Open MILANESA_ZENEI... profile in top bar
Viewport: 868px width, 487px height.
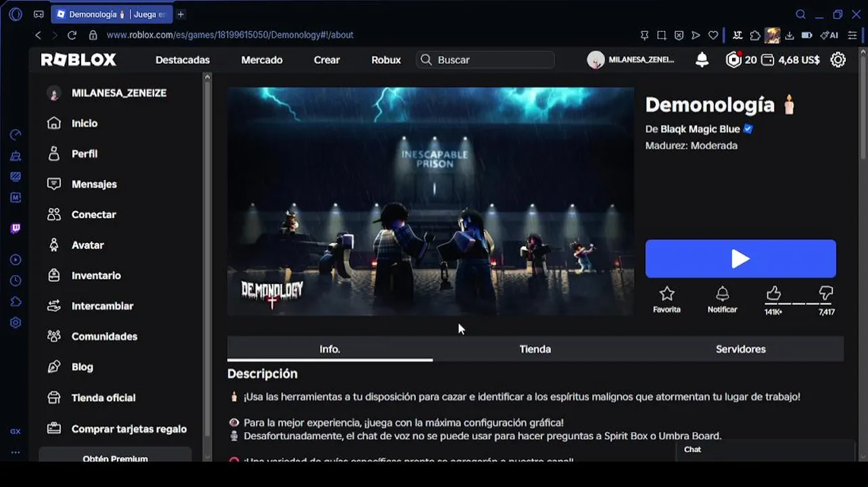click(631, 60)
